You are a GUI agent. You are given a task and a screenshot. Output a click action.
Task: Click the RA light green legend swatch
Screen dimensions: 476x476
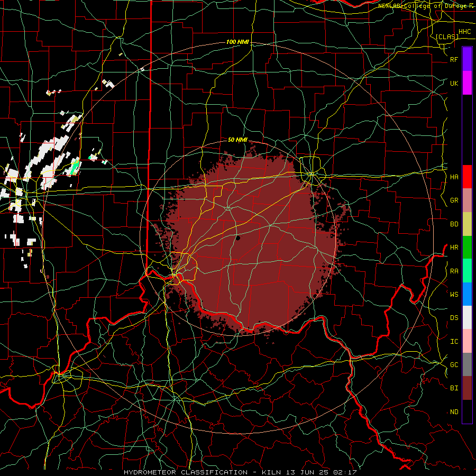467,271
